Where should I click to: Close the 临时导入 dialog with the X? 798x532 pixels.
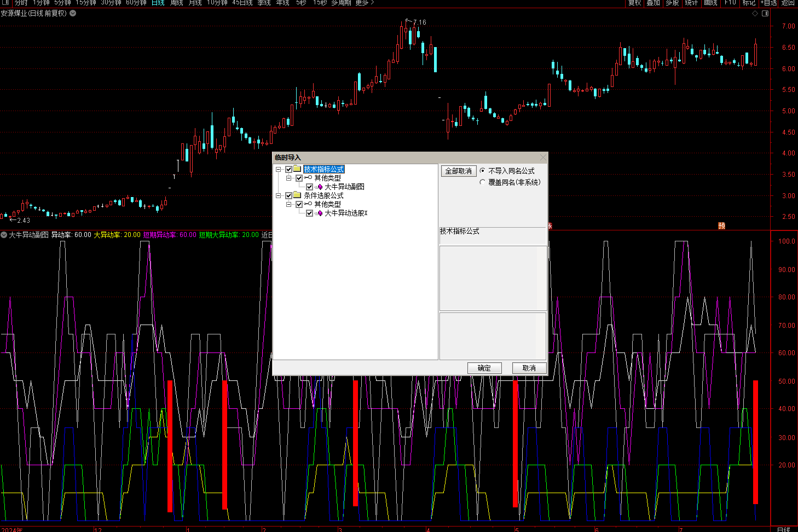543,158
